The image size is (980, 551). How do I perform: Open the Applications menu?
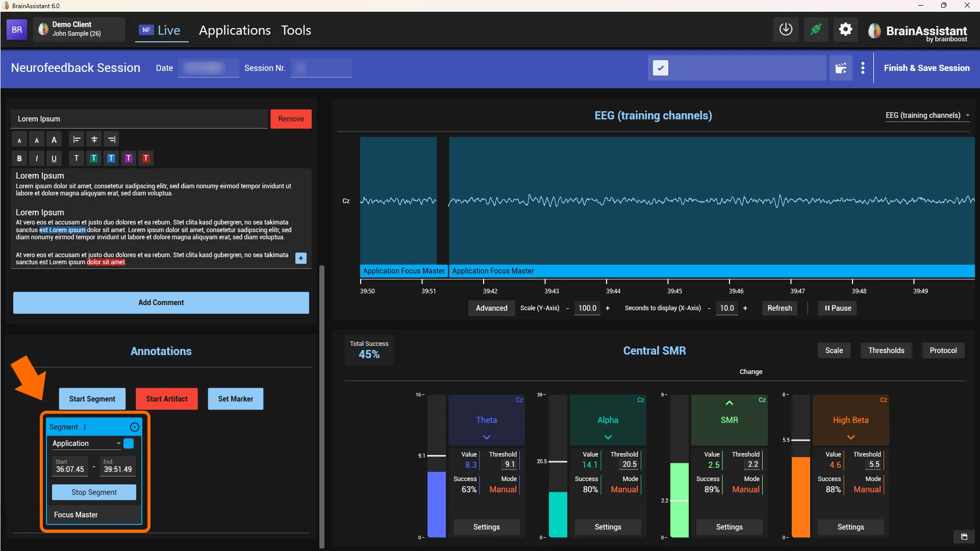pos(235,30)
